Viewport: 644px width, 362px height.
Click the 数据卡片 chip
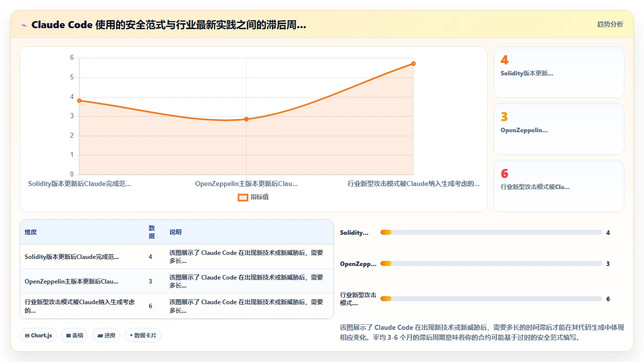coord(143,335)
